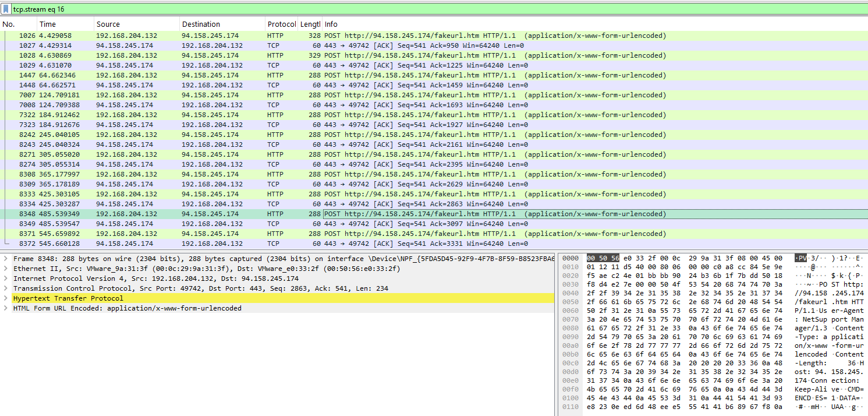This screenshot has width=868, height=416.
Task: Expand the Hypertext Transfer Protocol node
Action: 6,298
